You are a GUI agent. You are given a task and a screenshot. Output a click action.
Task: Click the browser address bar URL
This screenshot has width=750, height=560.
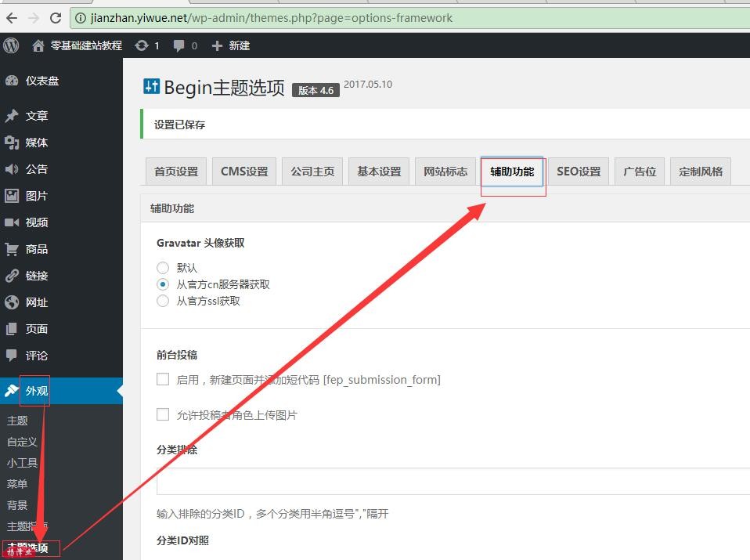271,18
